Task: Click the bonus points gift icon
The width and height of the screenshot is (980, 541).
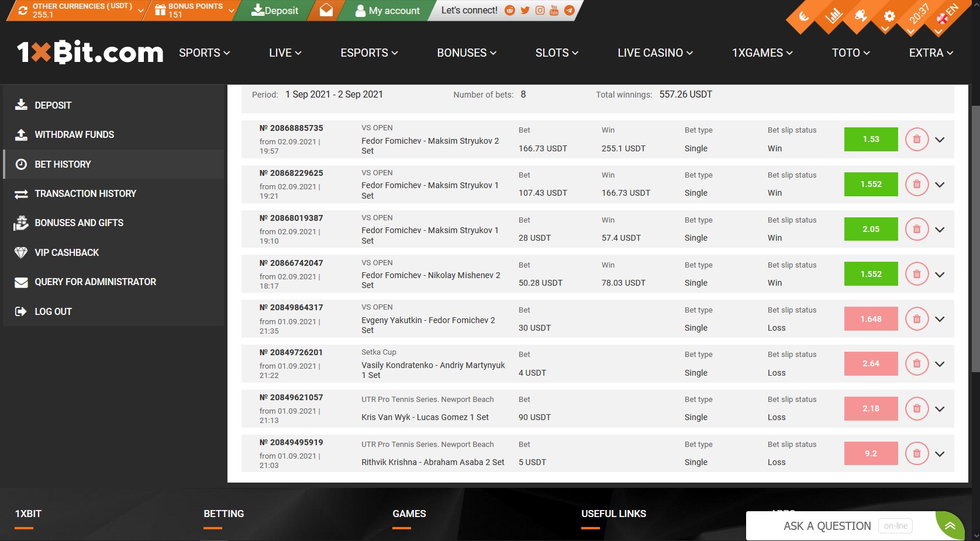Action: pyautogui.click(x=160, y=10)
